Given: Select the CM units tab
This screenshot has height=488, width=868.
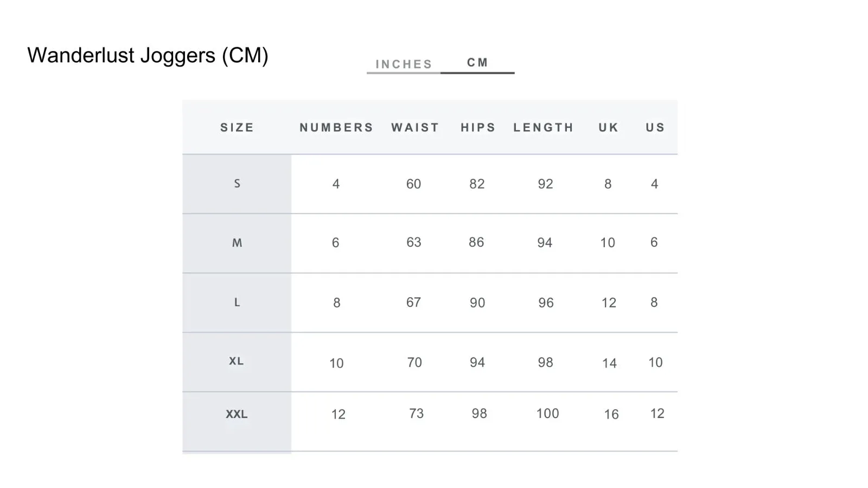Looking at the screenshot, I should point(477,62).
